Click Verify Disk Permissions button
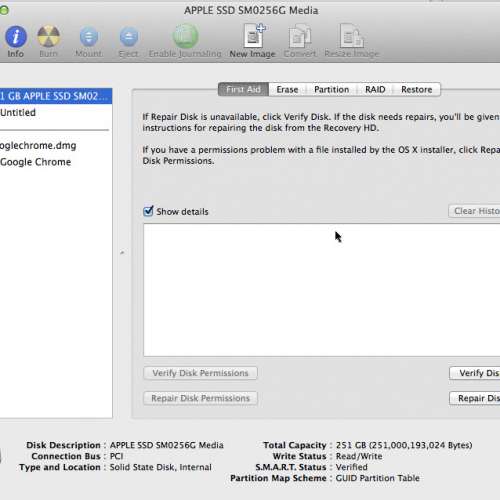Screen dimensions: 500x500 click(x=200, y=373)
